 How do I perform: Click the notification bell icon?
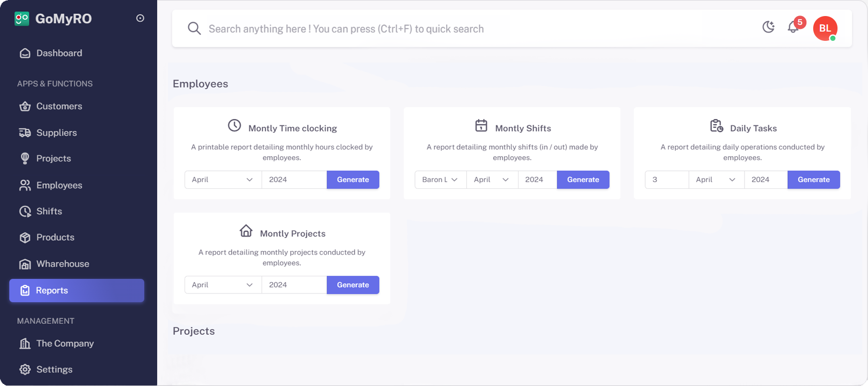[x=793, y=27]
